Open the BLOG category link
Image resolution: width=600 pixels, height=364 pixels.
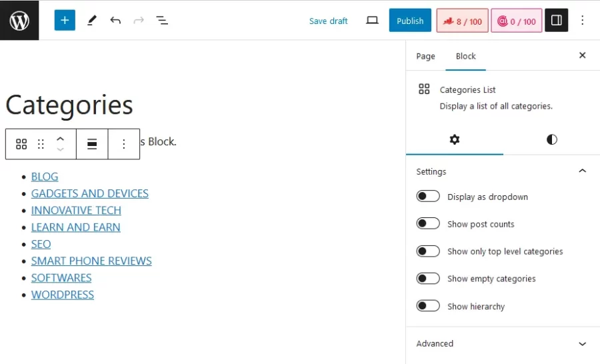(x=45, y=177)
